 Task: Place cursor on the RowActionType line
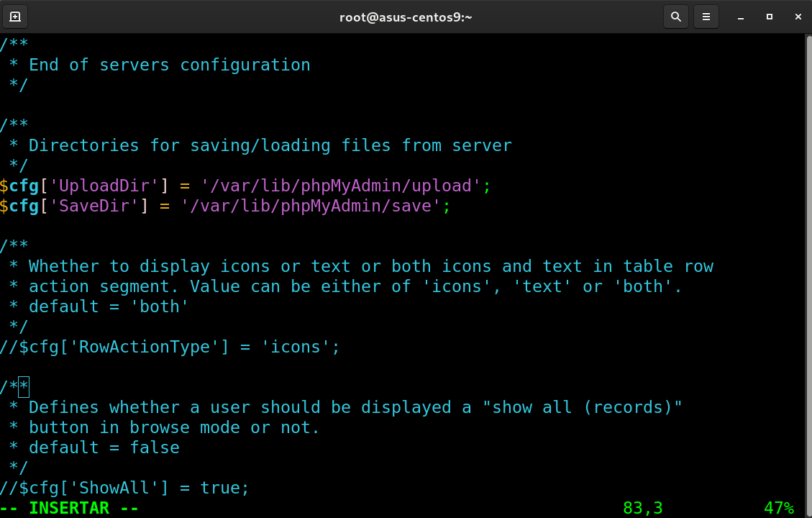pyautogui.click(x=170, y=347)
